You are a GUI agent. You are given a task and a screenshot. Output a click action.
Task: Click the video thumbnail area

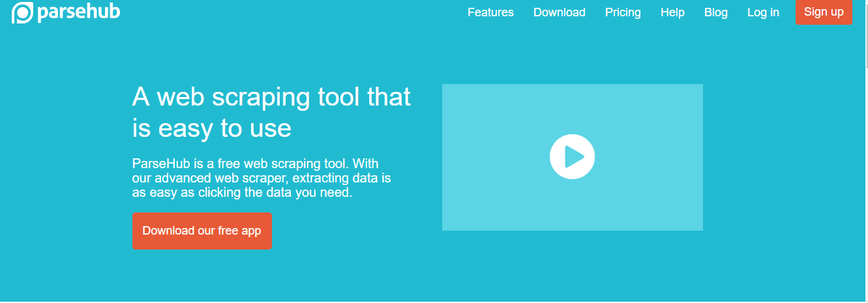click(x=572, y=157)
